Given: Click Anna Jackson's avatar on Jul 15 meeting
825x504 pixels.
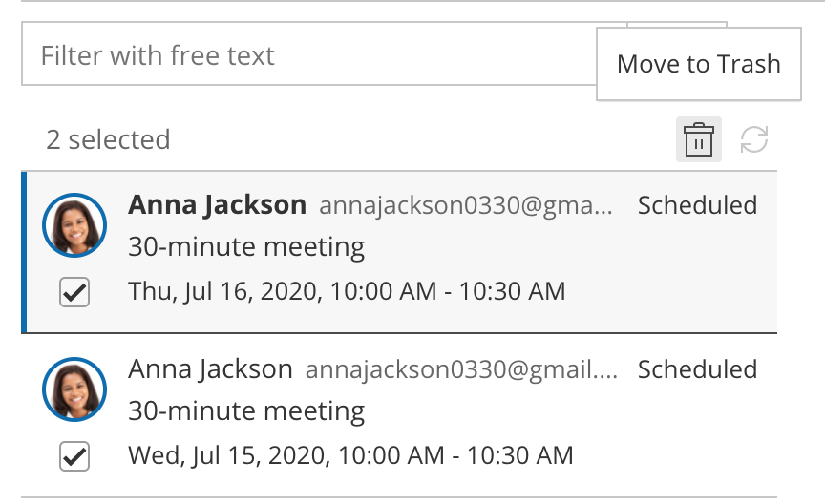Looking at the screenshot, I should tap(74, 389).
